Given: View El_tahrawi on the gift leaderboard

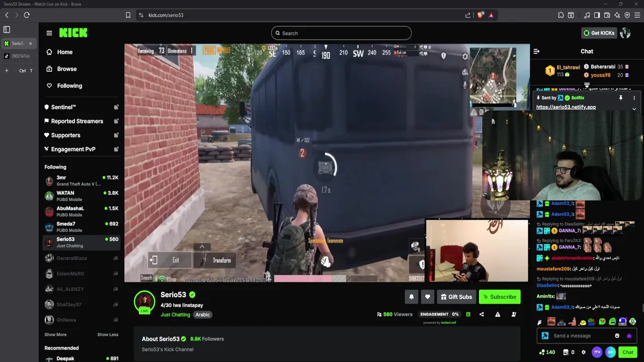Looking at the screenshot, I should point(562,70).
